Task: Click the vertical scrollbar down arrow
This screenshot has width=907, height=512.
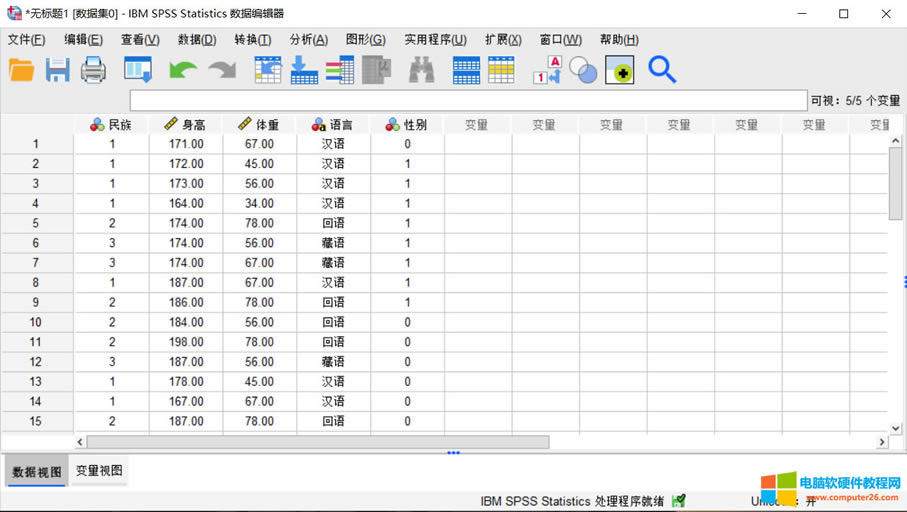Action: point(895,428)
